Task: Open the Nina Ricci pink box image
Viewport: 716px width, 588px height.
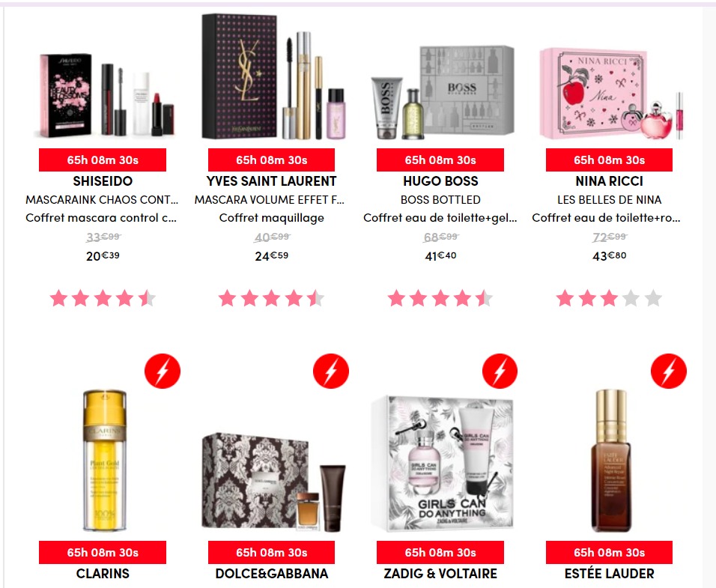Action: point(611,94)
